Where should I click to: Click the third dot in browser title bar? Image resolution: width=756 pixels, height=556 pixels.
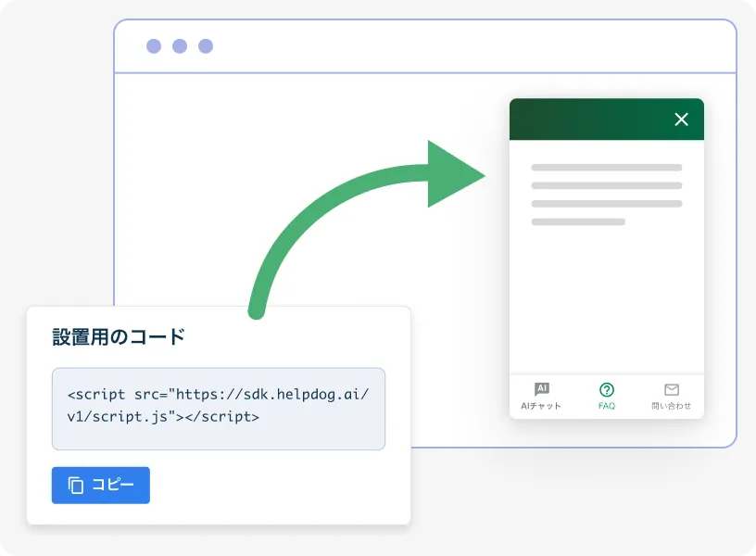tap(206, 46)
